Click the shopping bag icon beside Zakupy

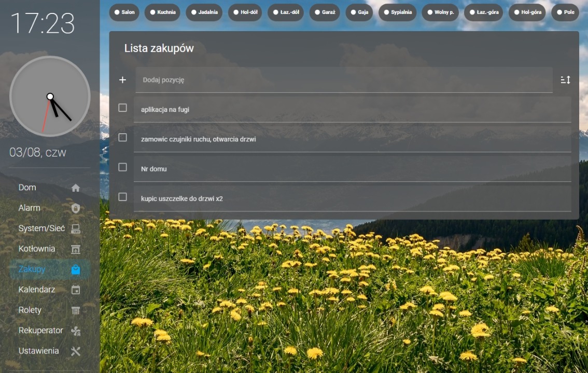(75, 269)
